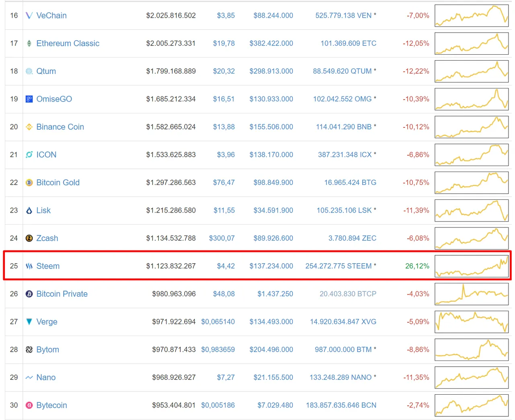Click the Bitcoin Gold logo icon
The width and height of the screenshot is (515, 420).
(29, 182)
